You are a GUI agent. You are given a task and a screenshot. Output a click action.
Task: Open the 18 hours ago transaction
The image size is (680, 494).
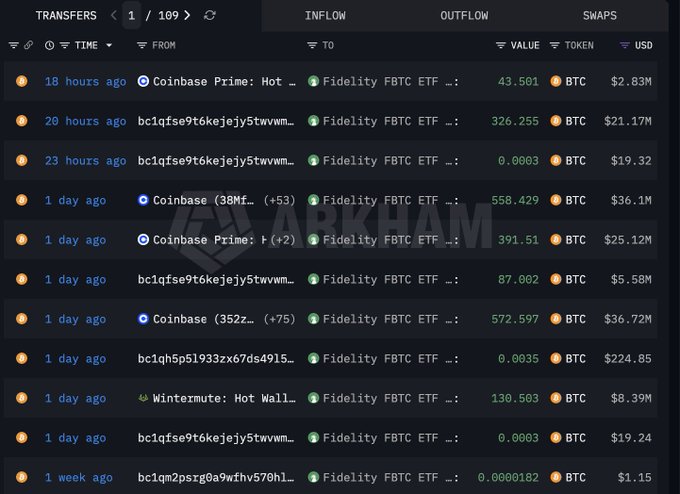pyautogui.click(x=85, y=82)
